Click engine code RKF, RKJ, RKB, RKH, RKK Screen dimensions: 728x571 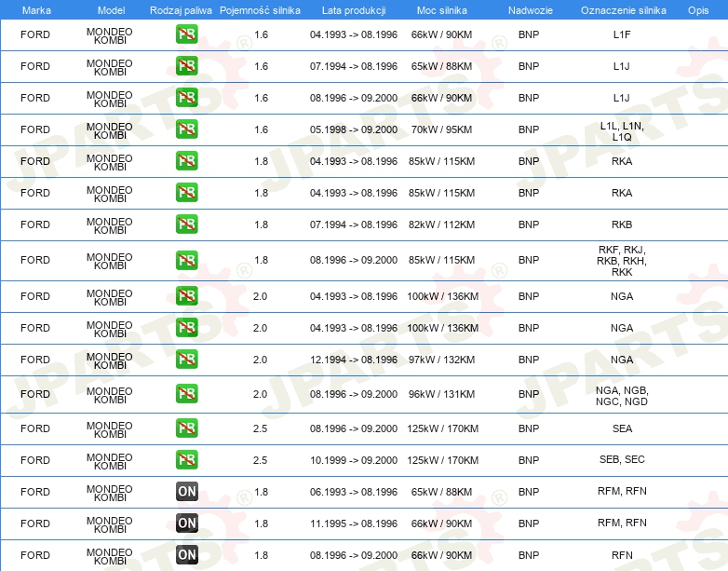coord(622,261)
